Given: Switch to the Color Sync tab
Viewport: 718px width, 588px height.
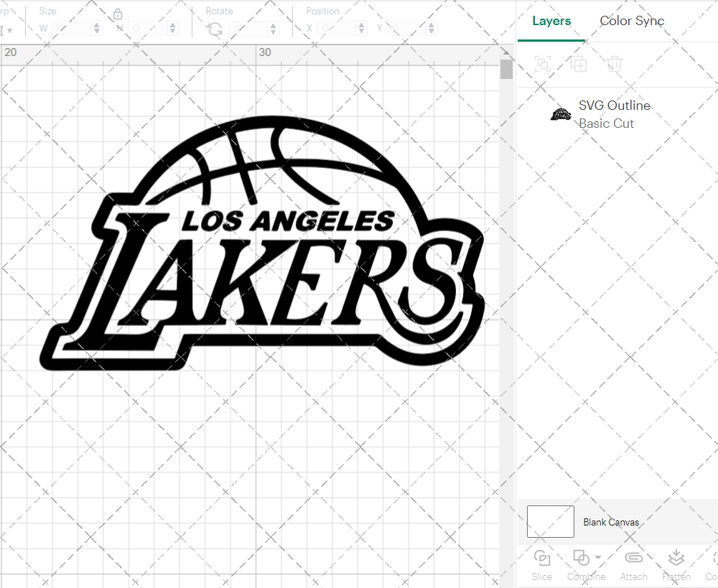Looking at the screenshot, I should pyautogui.click(x=632, y=21).
